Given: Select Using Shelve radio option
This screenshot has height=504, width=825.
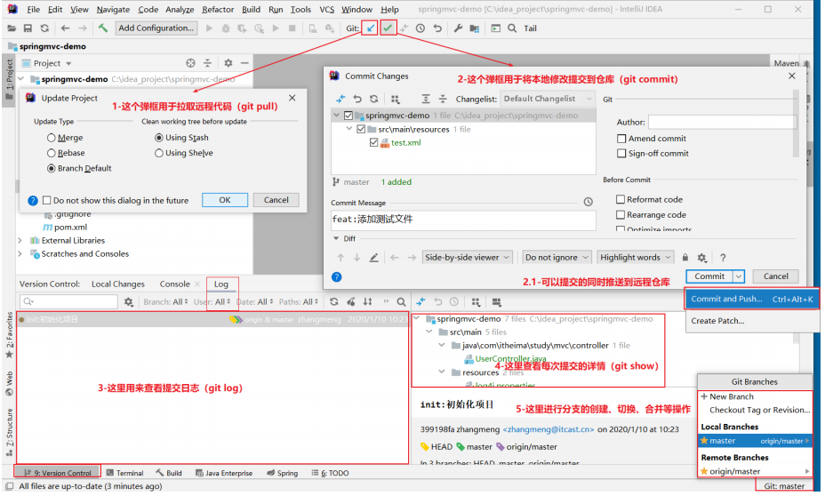Looking at the screenshot, I should pos(159,153).
